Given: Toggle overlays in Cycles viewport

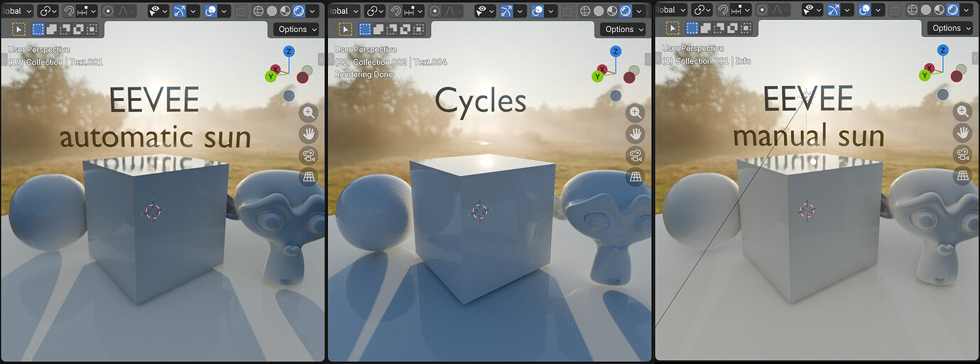Looking at the screenshot, I should tap(537, 11).
